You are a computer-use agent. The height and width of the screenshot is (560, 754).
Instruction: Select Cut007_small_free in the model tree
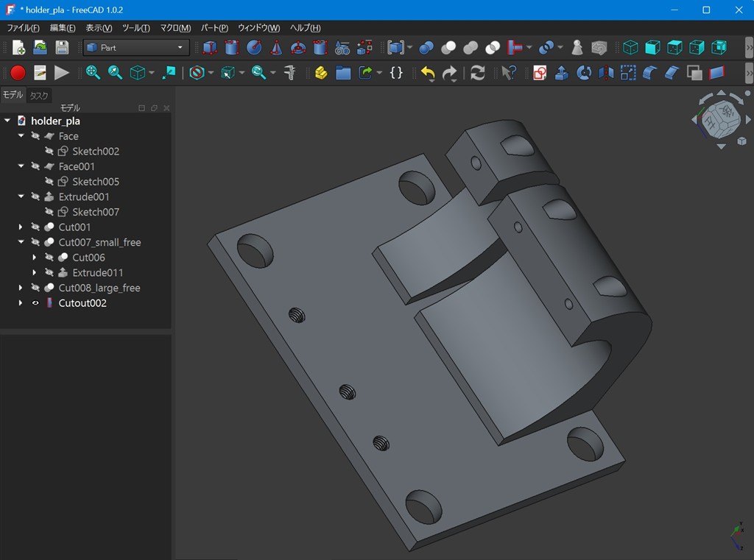click(x=99, y=242)
